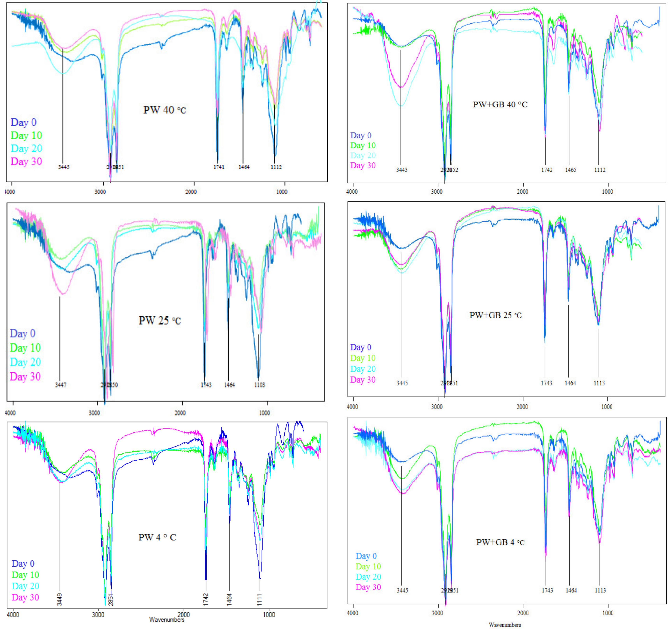This screenshot has height=635, width=672.
Task: Click the 'PW 4 ° C' chart title
Action: click(157, 537)
